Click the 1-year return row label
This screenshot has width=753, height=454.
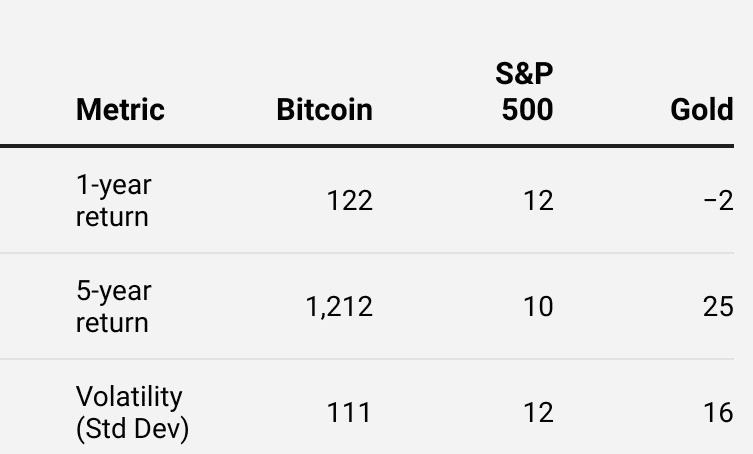click(113, 200)
